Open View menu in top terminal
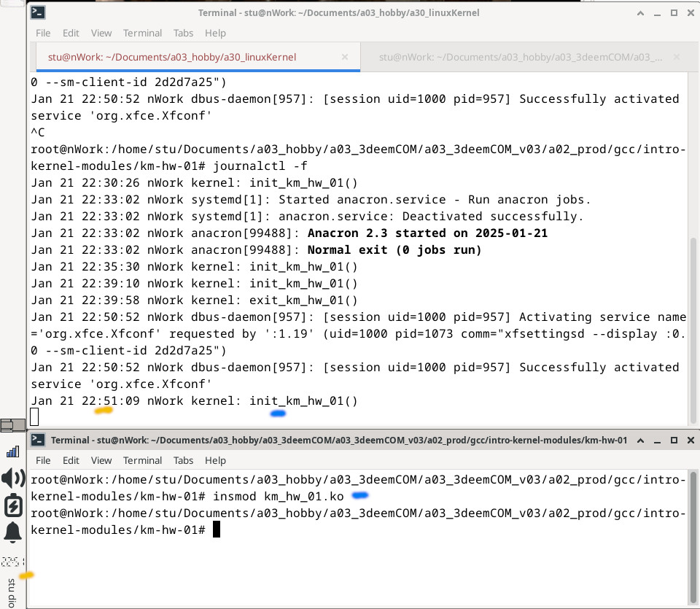Screen dimensions: 700x609 pyautogui.click(x=101, y=33)
